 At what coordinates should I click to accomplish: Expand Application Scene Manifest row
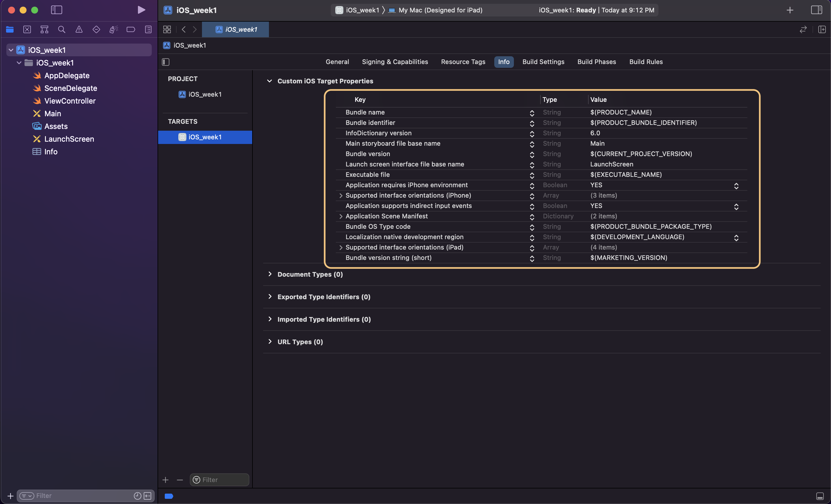click(341, 216)
